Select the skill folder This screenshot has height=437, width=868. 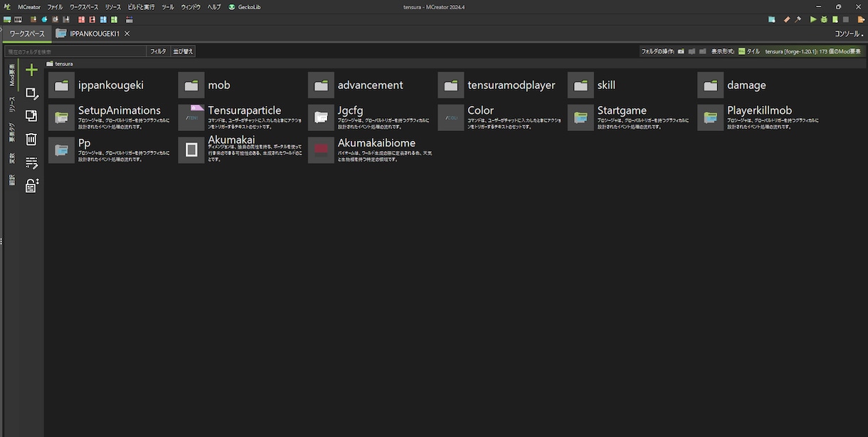593,85
